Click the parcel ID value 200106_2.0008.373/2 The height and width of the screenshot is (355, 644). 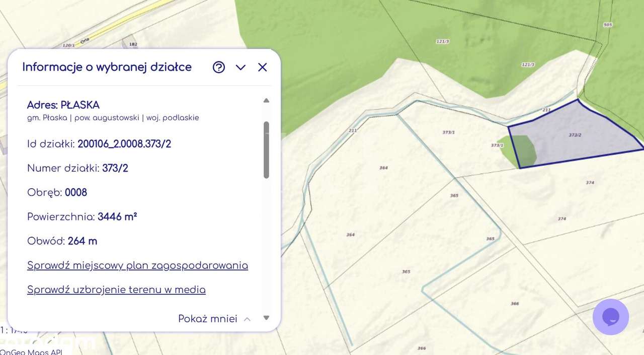pyautogui.click(x=124, y=144)
